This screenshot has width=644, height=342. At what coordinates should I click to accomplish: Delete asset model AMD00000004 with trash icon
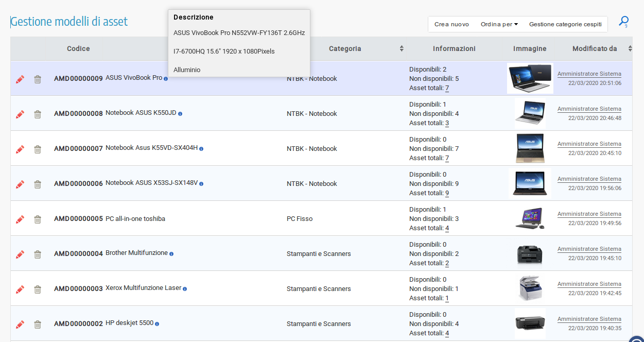pyautogui.click(x=38, y=254)
